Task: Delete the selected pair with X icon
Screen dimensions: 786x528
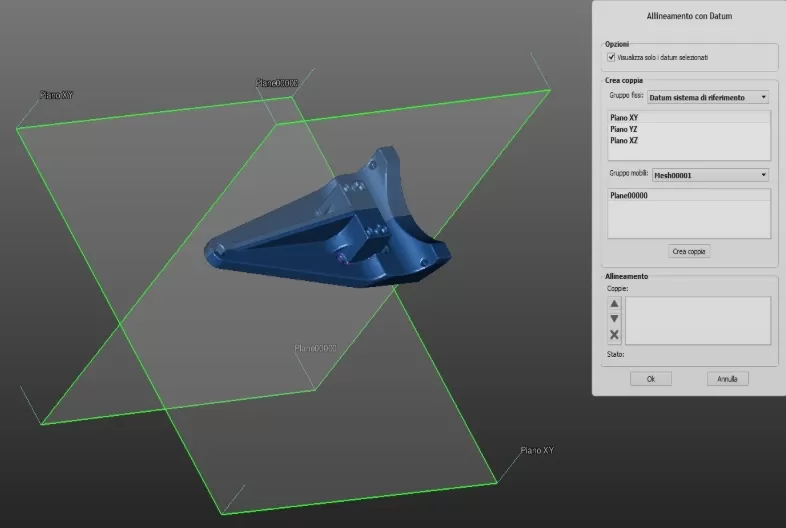Action: tap(614, 334)
